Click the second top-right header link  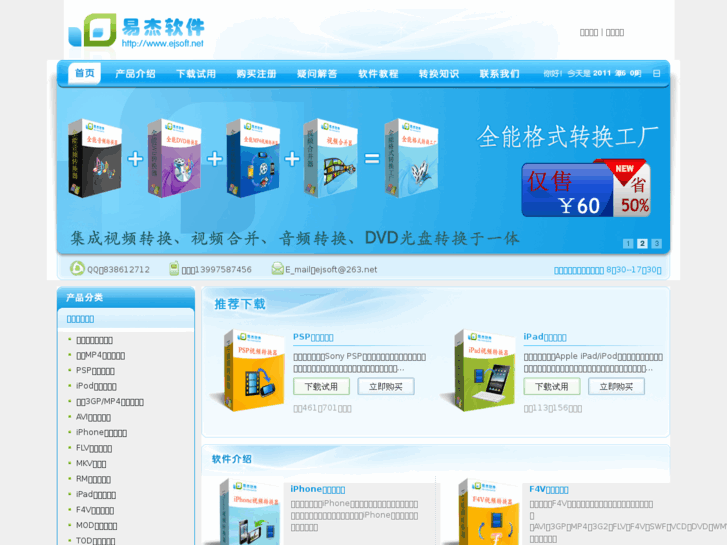tap(615, 32)
